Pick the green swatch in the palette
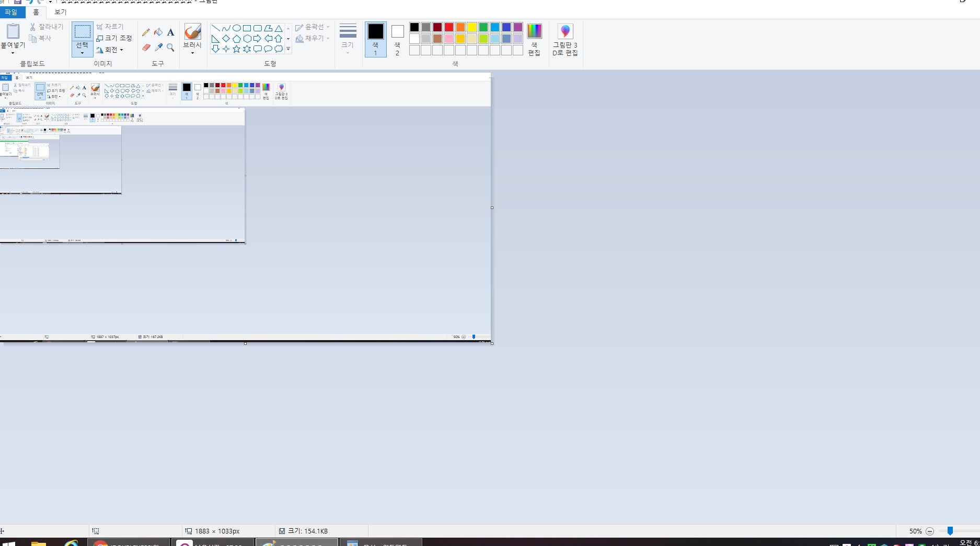The height and width of the screenshot is (546, 980). (x=483, y=27)
